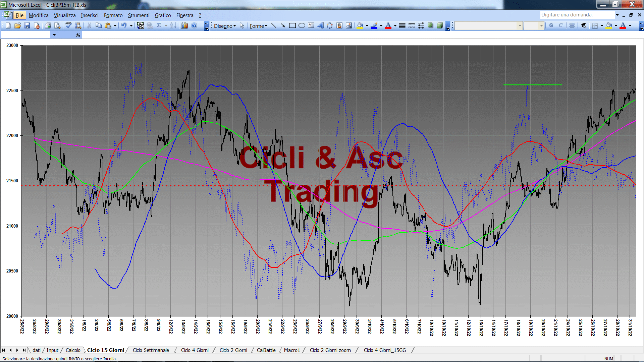
Task: Switch to Ciclo Settimanale sheet tab
Action: coord(151,350)
